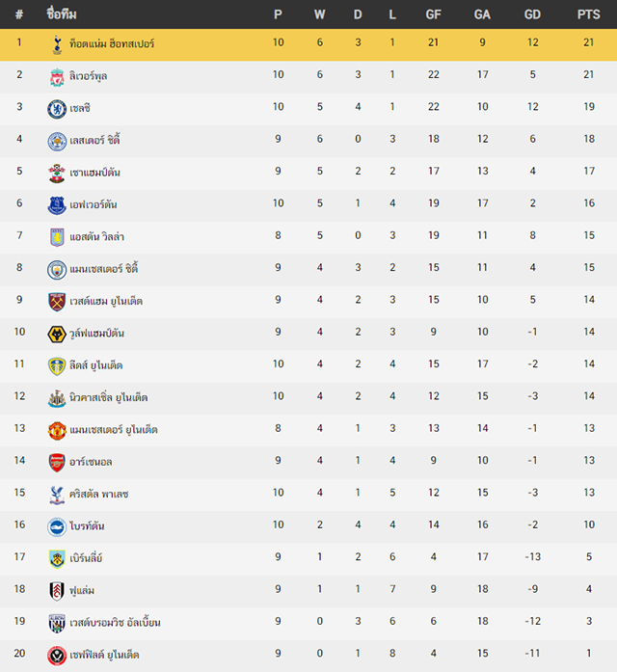The image size is (617, 672).
Task: Click the Wolverhampton wolf crest icon
Action: [x=57, y=335]
